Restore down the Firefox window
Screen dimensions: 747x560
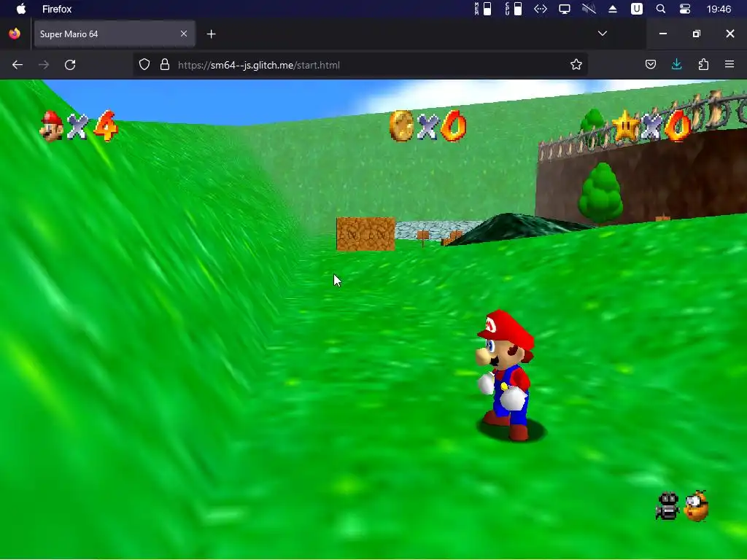[x=697, y=34]
